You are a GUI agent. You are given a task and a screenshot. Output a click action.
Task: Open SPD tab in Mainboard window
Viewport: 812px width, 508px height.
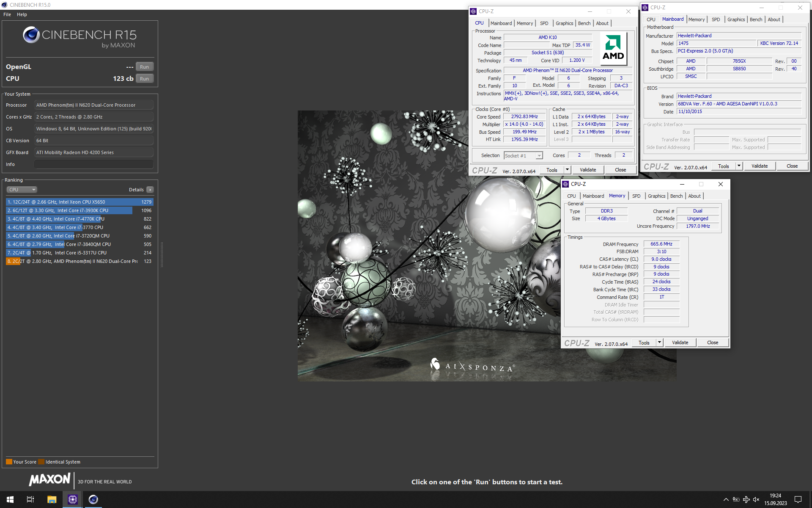(716, 19)
